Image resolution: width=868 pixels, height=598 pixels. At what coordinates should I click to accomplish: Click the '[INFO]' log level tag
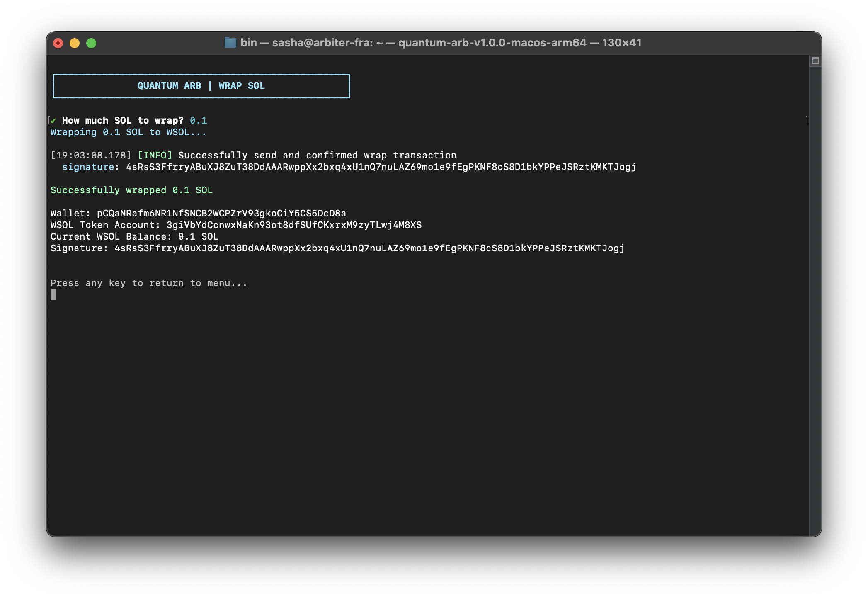155,156
